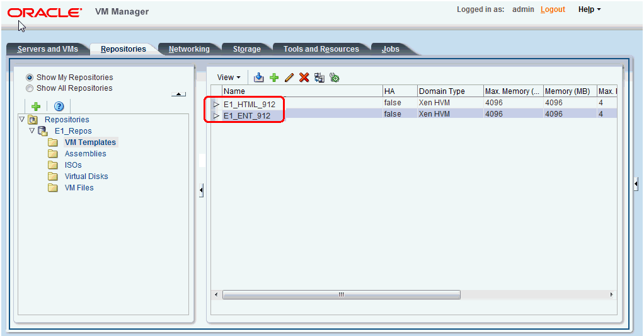Viewport: 644px width, 336px height.
Task: Click the E1_Repos database icon
Action: pos(43,131)
